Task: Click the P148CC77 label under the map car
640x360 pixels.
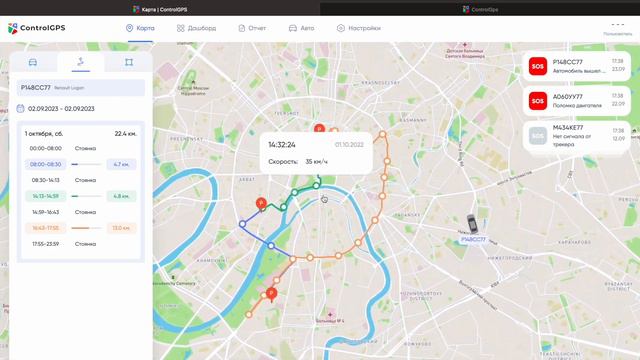Action: (x=473, y=240)
